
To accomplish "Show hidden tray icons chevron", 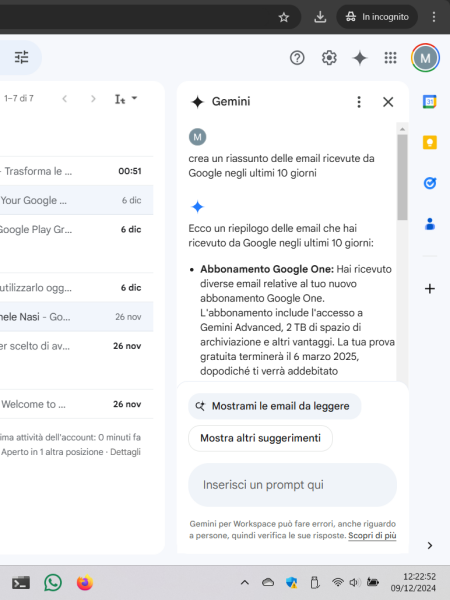I will pos(245,583).
